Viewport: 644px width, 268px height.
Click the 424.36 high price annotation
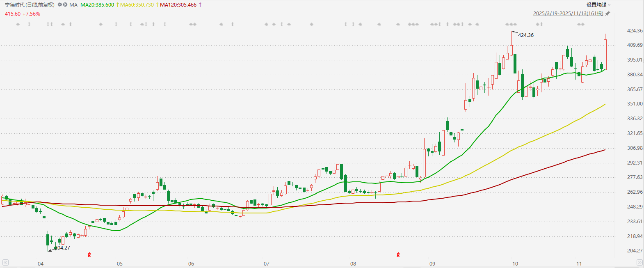[526, 35]
